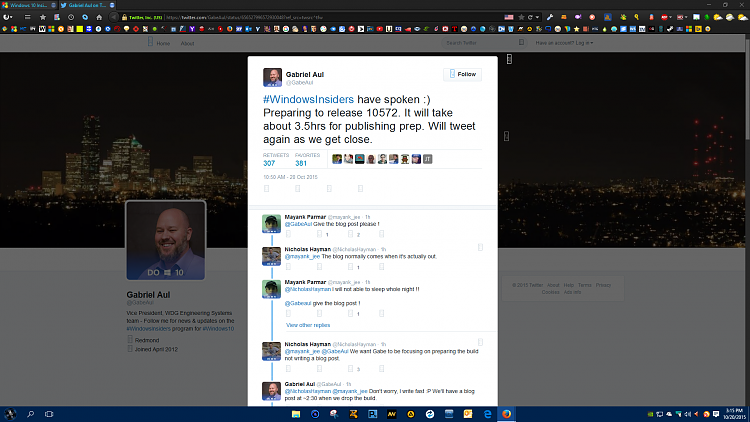View the 381 favorites count

[301, 163]
